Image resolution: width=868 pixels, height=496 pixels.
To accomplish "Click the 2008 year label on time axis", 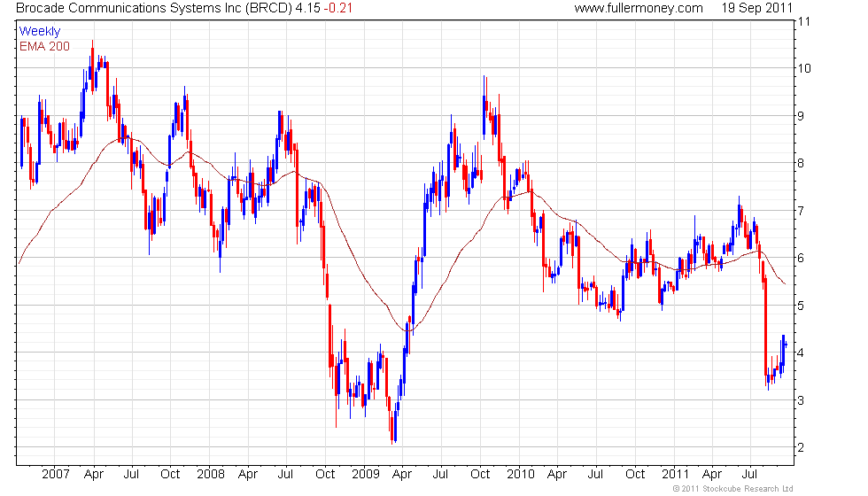I will click(x=210, y=474).
